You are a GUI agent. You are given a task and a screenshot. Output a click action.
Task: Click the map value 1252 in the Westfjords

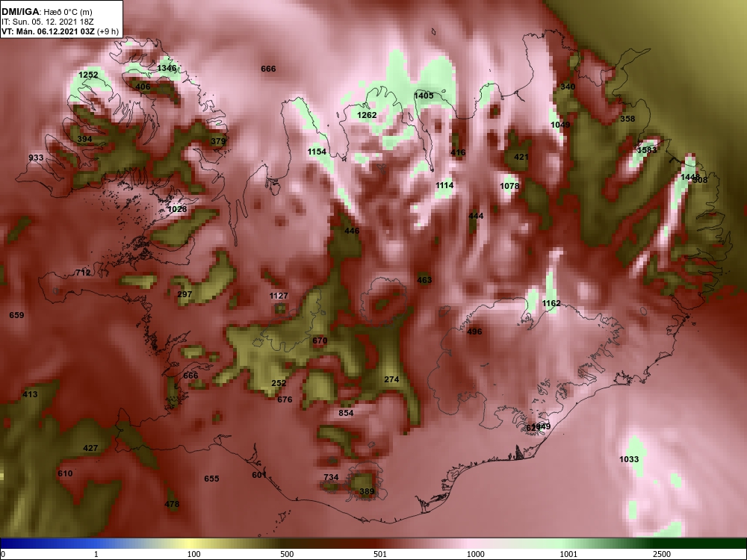click(x=88, y=75)
